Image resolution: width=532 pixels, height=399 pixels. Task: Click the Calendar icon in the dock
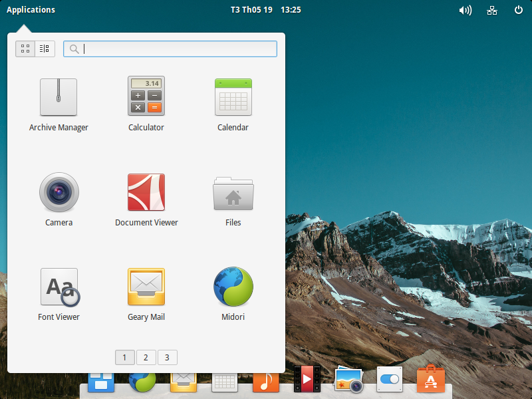[x=225, y=382]
